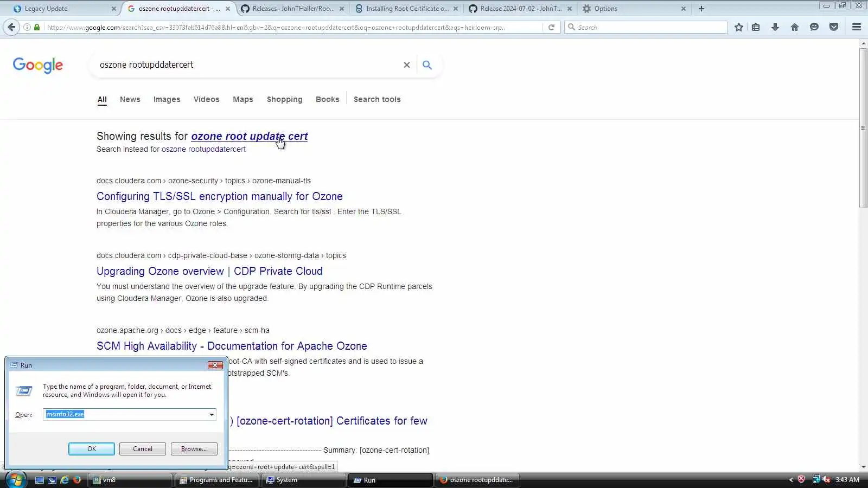Open Upgrading Ozone overview result

point(209,271)
